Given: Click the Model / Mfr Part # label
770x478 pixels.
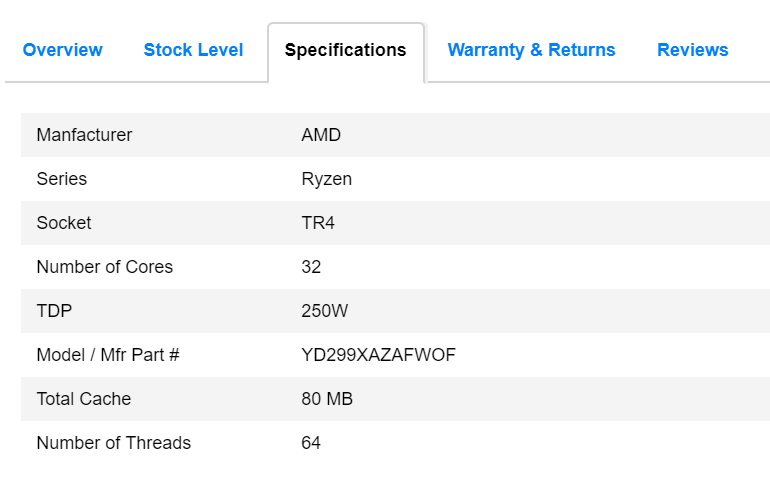Looking at the screenshot, I should (107, 355).
